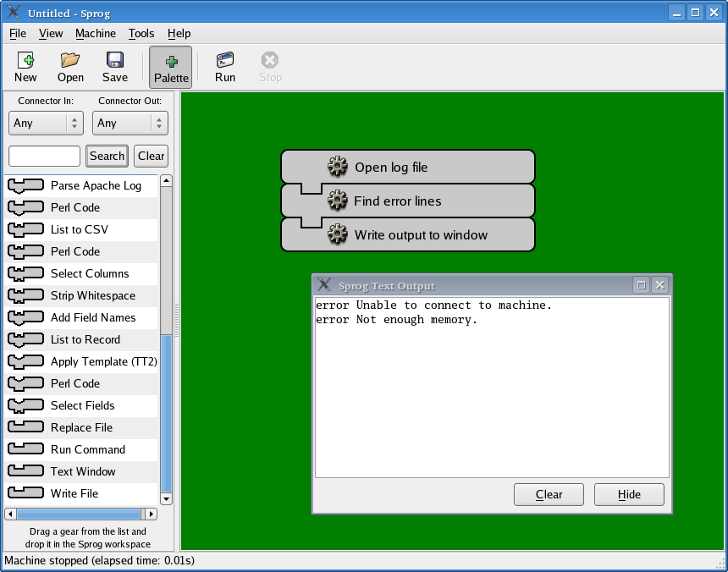This screenshot has width=728, height=572.
Task: Click the vertical scrollbar thumb of gear list
Action: pos(166,413)
